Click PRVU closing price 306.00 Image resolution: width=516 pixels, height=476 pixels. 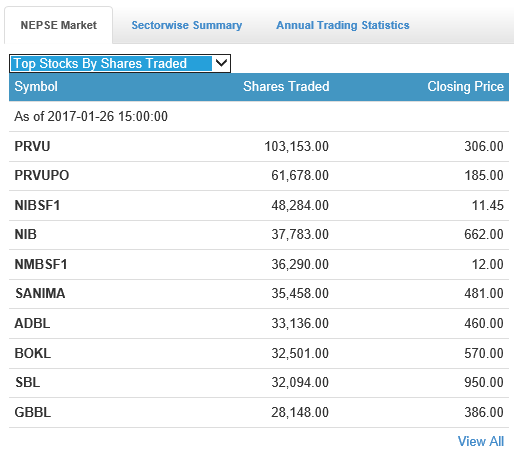pos(484,146)
